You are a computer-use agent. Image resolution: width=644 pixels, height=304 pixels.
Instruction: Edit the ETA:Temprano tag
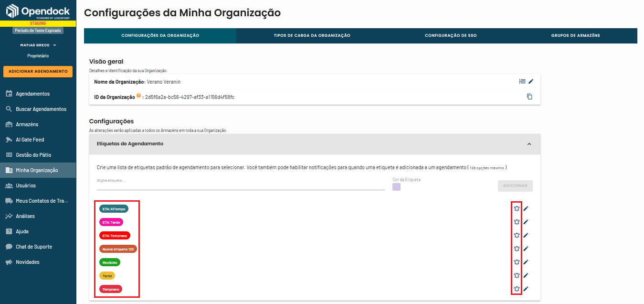pyautogui.click(x=526, y=235)
